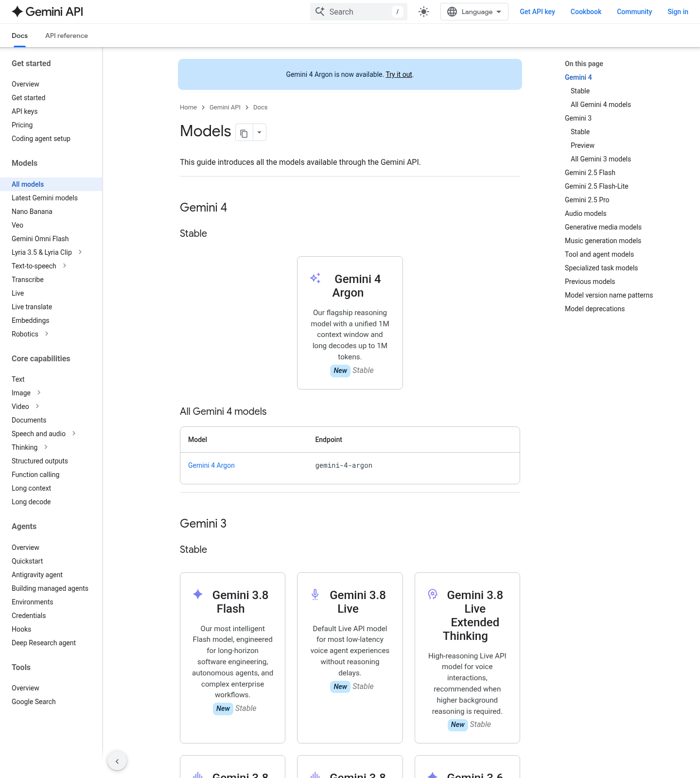Follow the Try it out banner link
Image resolution: width=700 pixels, height=778 pixels.
click(399, 74)
